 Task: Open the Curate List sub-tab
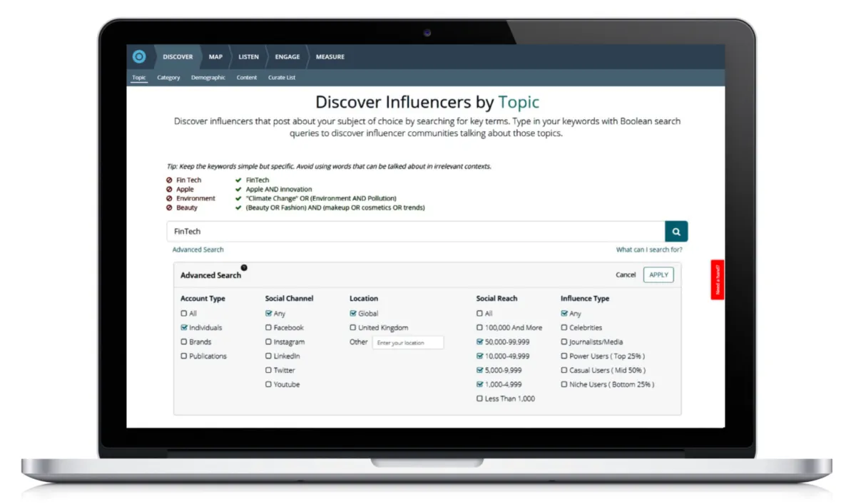tap(282, 78)
